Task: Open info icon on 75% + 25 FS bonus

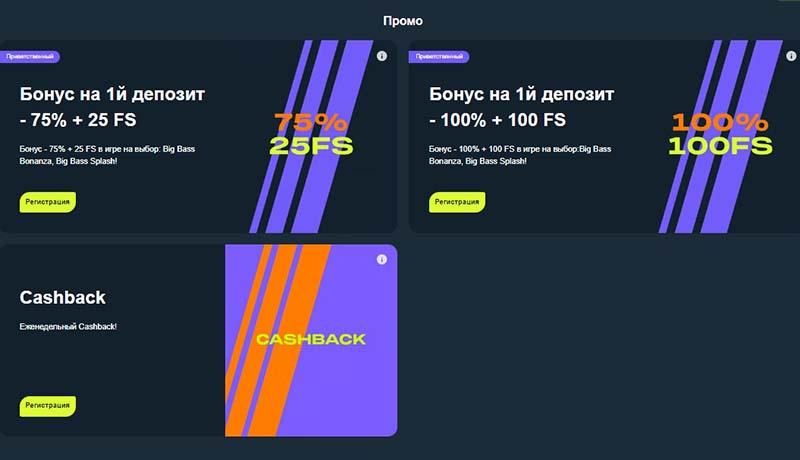Action: tap(382, 56)
